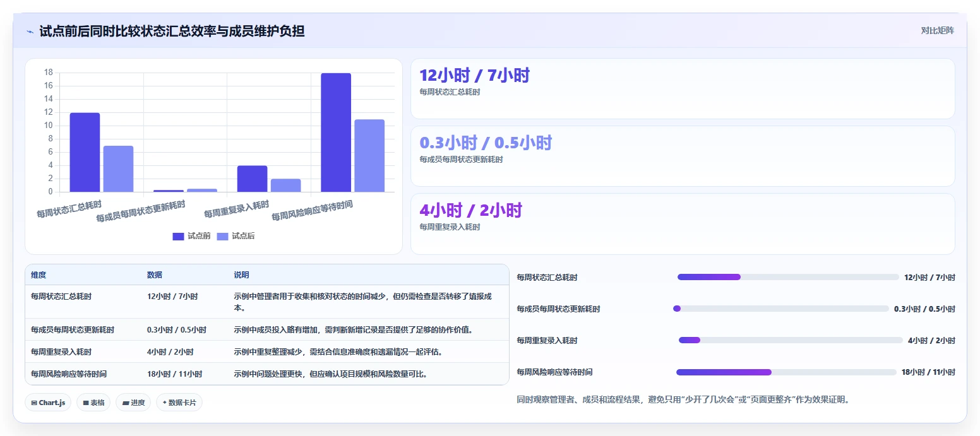980x436 pixels.
Task: Toggle the 试点前 series in the chart legend
Action: (191, 236)
